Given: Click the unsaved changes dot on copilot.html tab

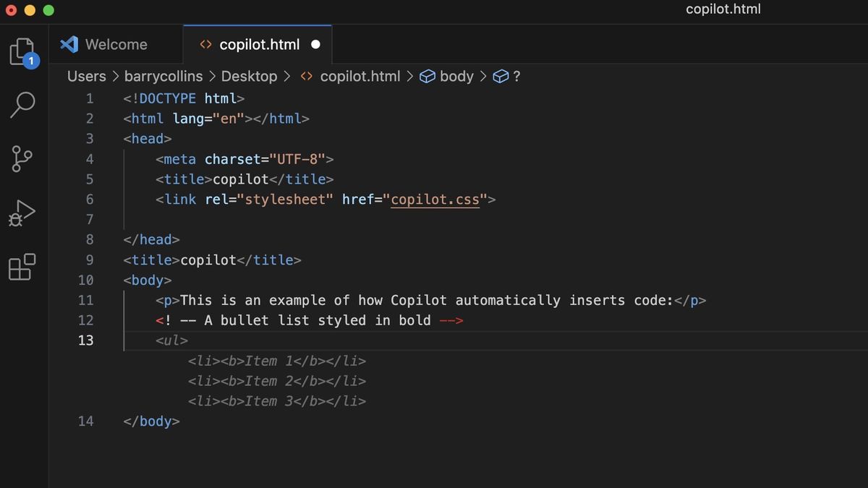Looking at the screenshot, I should pyautogui.click(x=315, y=44).
